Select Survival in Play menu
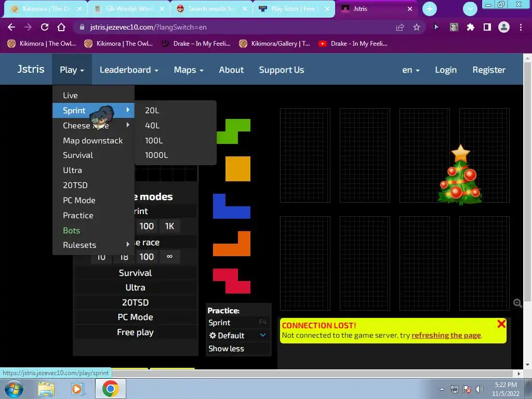The width and height of the screenshot is (532, 399). point(94,155)
